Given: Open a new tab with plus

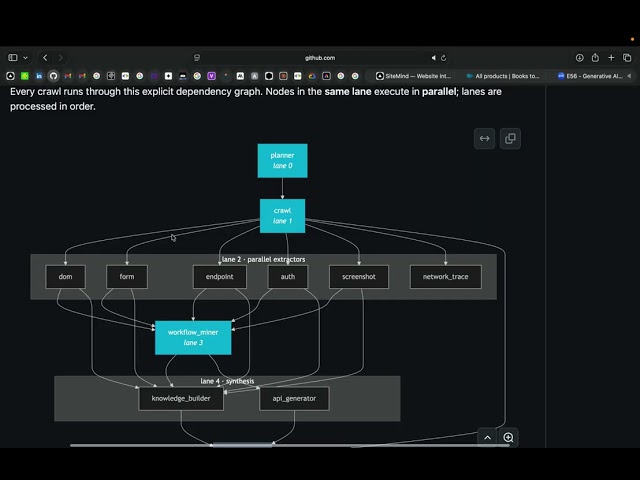Looking at the screenshot, I should click(x=611, y=58).
